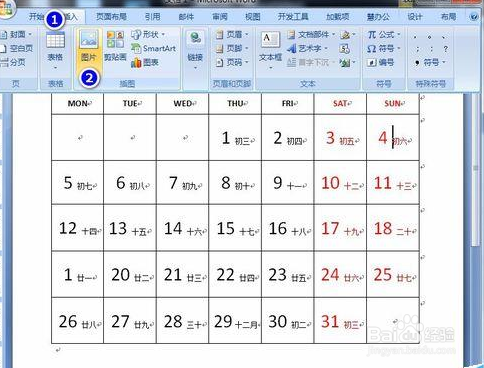Insert a 页眉 header
The width and height of the screenshot is (484, 368).
tap(232, 34)
